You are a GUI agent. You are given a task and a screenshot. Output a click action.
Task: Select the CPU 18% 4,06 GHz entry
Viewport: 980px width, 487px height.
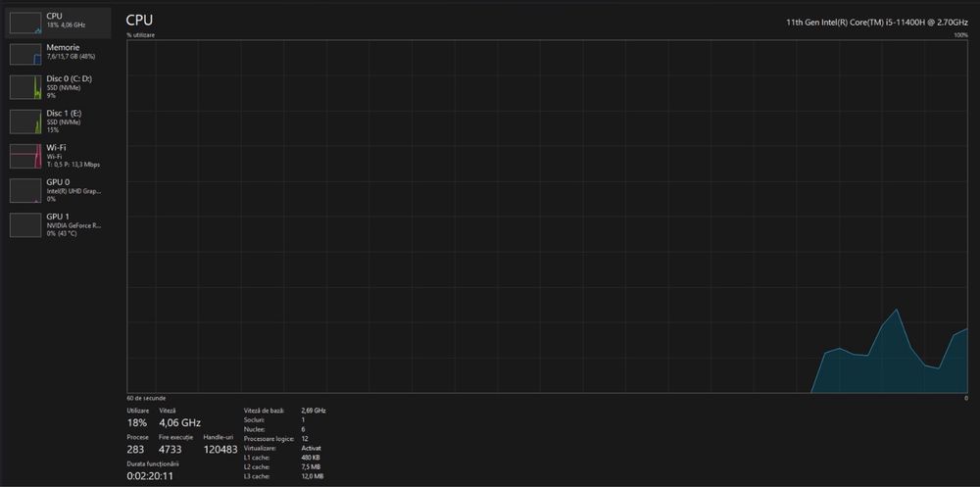coord(58,24)
